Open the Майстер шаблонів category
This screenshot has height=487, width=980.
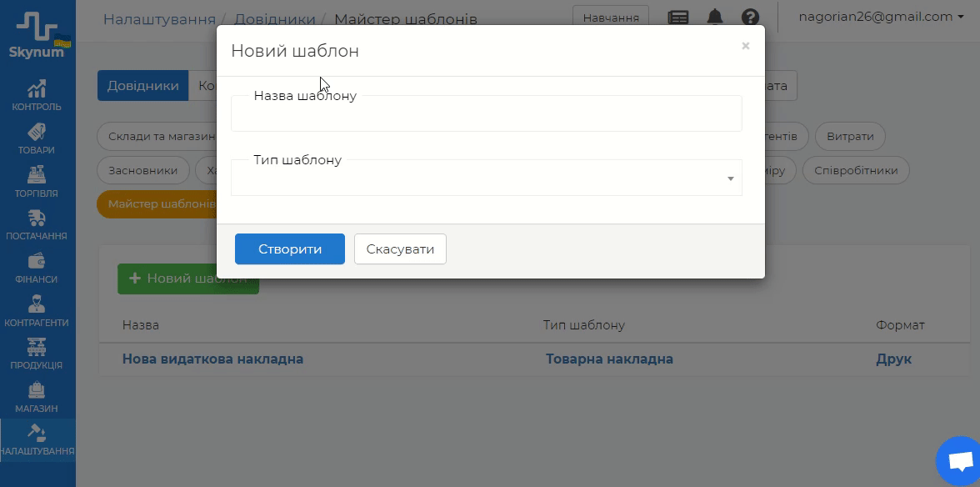click(x=157, y=204)
